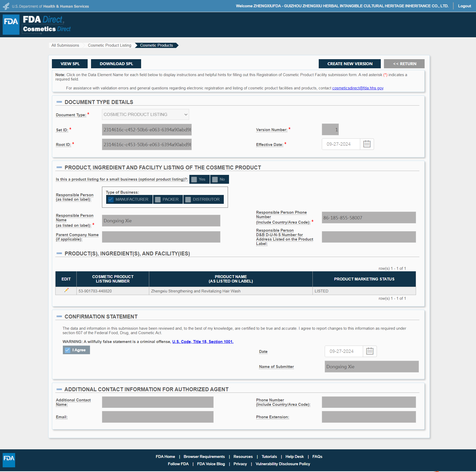Image resolution: width=476 pixels, height=472 pixels.
Task: Click the FDA logo in the footer
Action: [9, 460]
